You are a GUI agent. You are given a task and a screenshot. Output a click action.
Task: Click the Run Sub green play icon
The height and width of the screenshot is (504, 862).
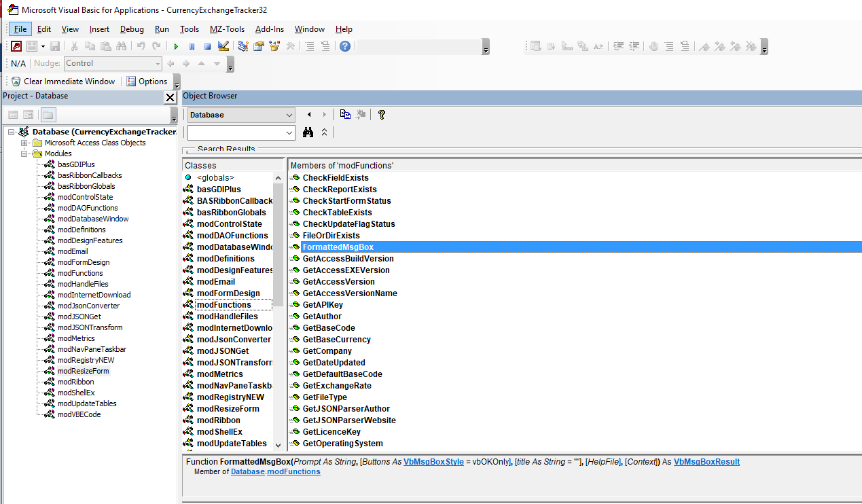(176, 46)
